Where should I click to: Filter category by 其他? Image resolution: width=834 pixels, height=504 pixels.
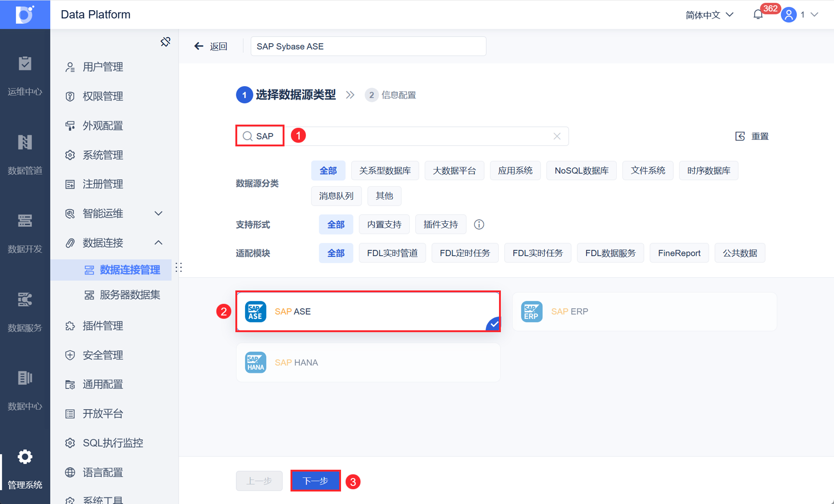(x=385, y=196)
